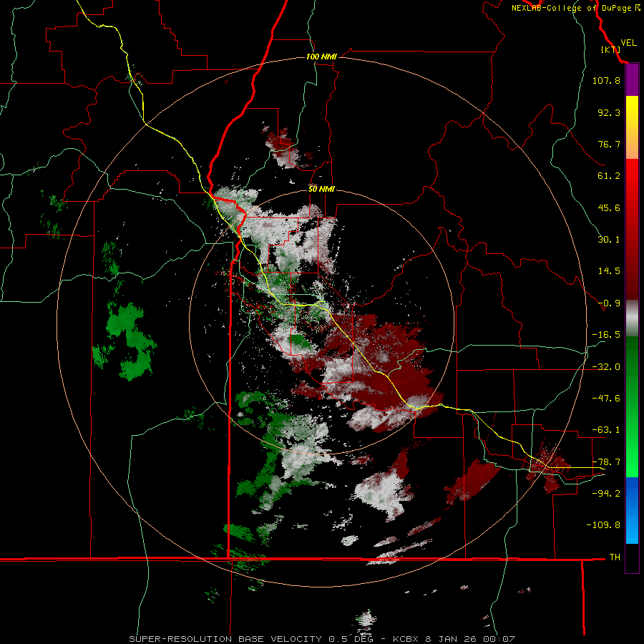Select the 76.7 legend value
The image size is (644, 644).
click(x=609, y=144)
